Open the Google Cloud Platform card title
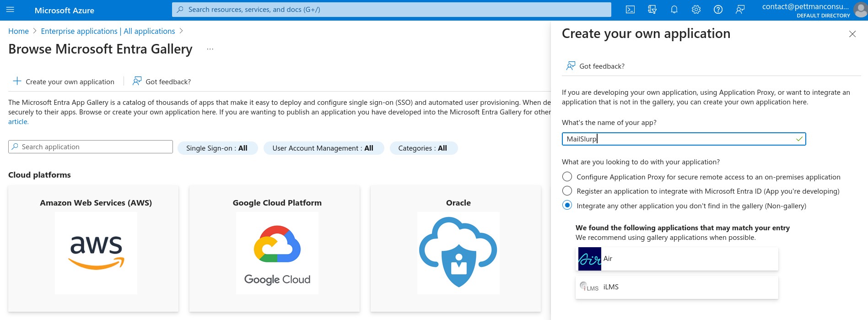The image size is (868, 320). point(277,203)
